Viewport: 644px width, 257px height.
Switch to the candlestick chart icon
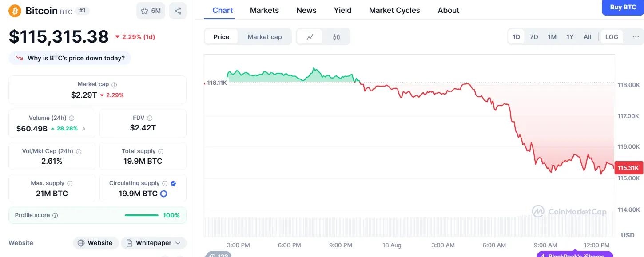(x=336, y=37)
